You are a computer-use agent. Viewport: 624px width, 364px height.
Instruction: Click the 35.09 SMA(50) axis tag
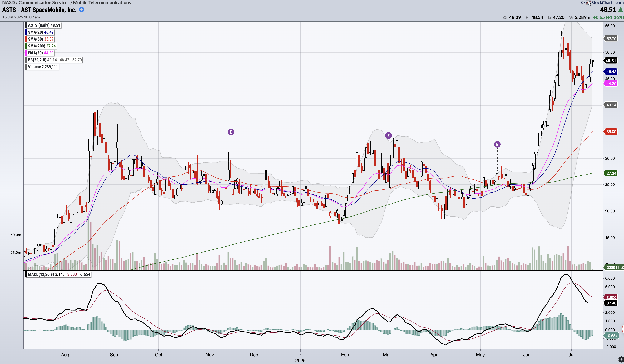[610, 132]
